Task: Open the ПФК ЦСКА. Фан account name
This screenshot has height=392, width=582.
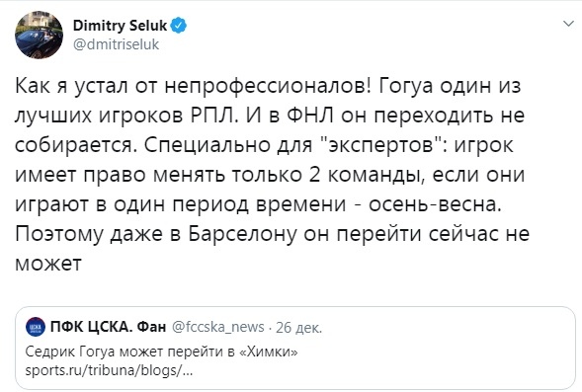Action: (x=108, y=327)
